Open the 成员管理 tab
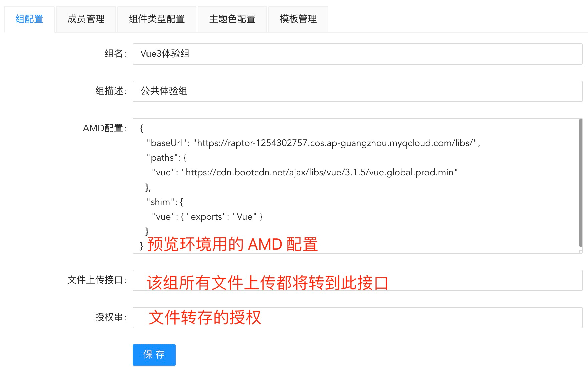The image size is (588, 367). point(86,19)
